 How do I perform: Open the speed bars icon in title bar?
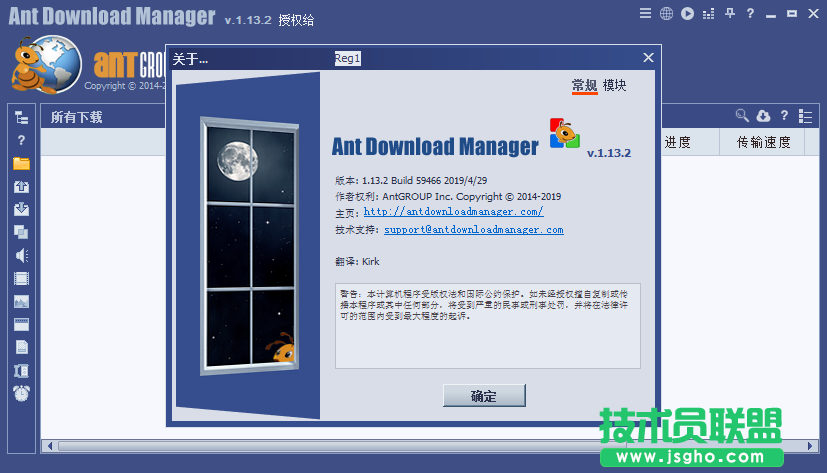pyautogui.click(x=708, y=14)
